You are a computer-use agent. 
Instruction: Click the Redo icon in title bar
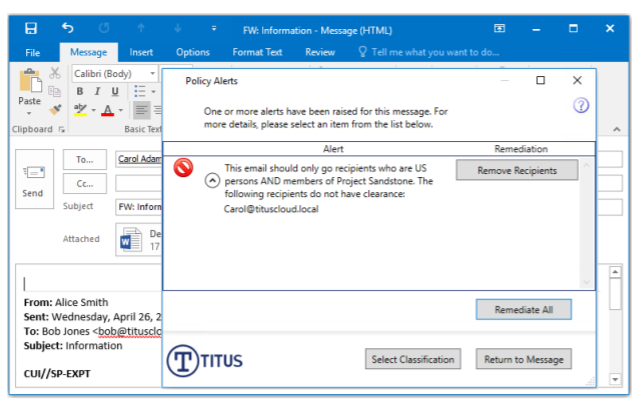tap(104, 28)
